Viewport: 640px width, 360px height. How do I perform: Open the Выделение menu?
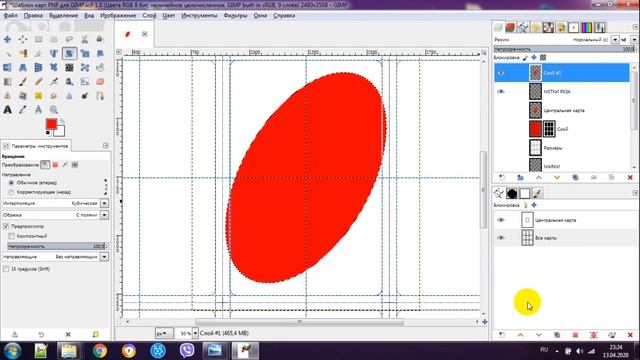63,16
